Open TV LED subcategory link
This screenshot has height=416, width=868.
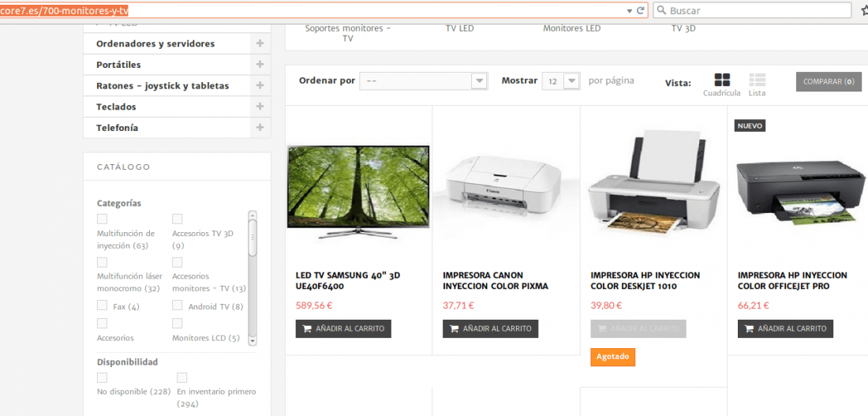(x=460, y=28)
